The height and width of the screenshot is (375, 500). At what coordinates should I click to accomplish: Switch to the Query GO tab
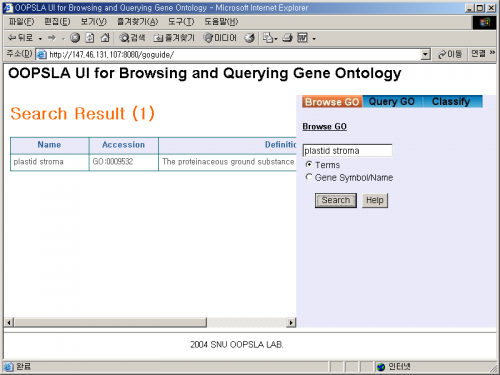[392, 101]
